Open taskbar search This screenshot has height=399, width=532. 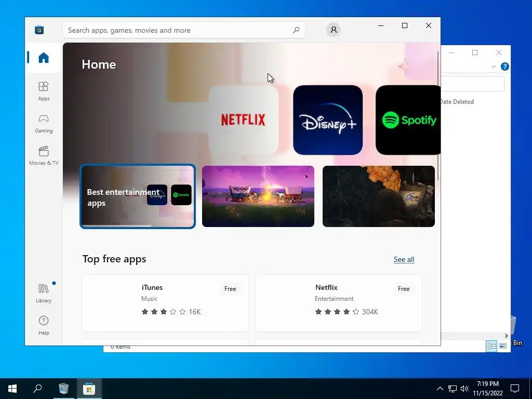pos(37,389)
